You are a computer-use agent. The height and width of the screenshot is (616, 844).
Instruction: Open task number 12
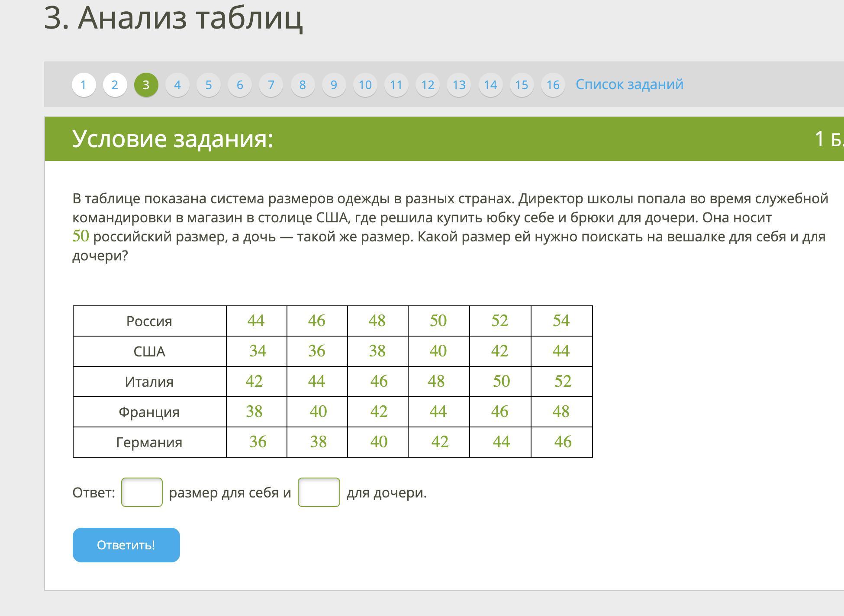428,85
